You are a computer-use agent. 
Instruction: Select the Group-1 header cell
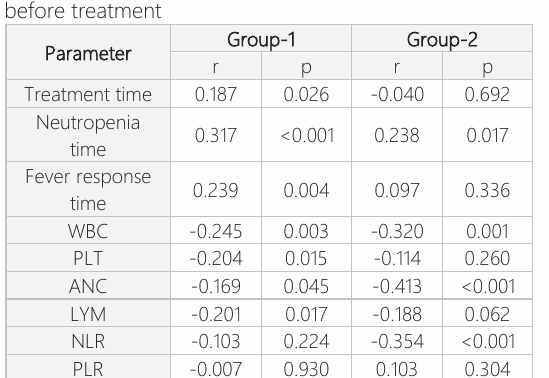point(261,39)
